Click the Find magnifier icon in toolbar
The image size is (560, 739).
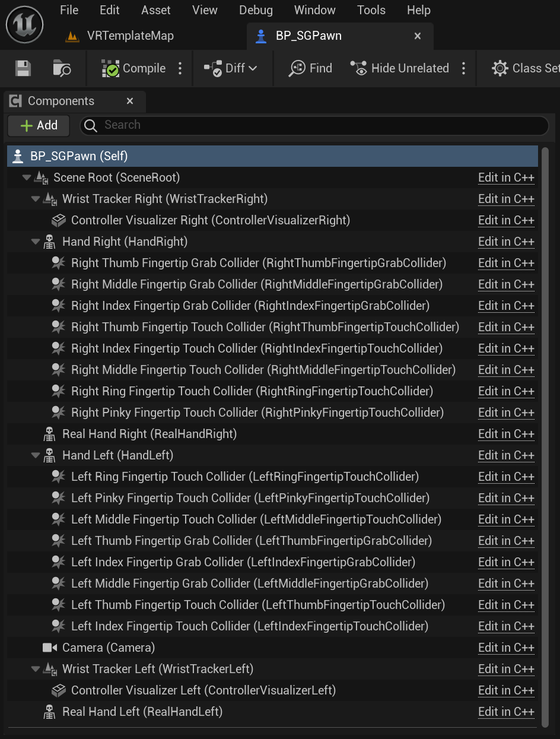297,68
